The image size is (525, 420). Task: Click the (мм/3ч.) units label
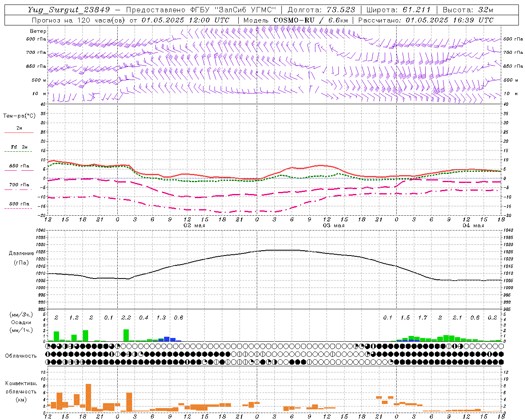[21, 315]
